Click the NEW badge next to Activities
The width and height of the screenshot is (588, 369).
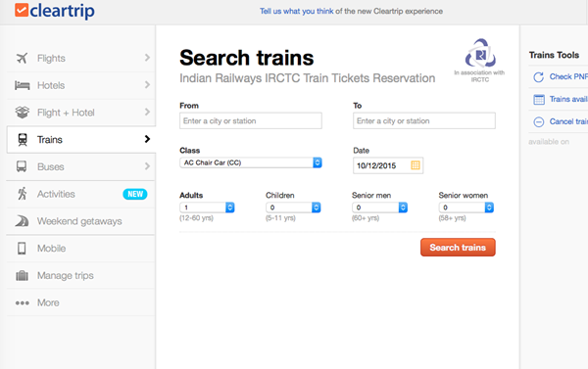click(135, 194)
